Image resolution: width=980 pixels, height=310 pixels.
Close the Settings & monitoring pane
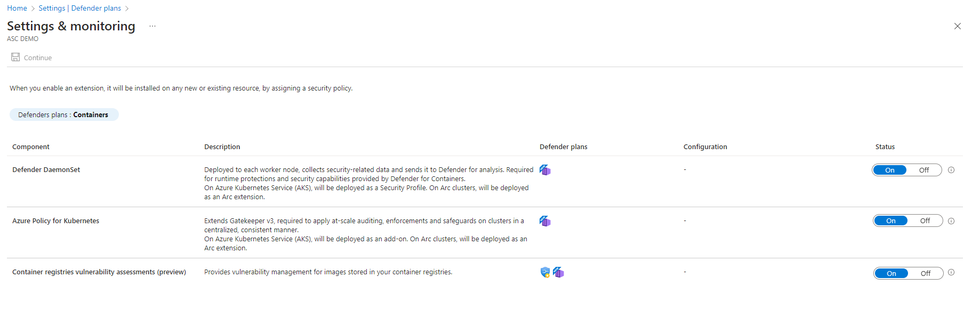point(958,26)
